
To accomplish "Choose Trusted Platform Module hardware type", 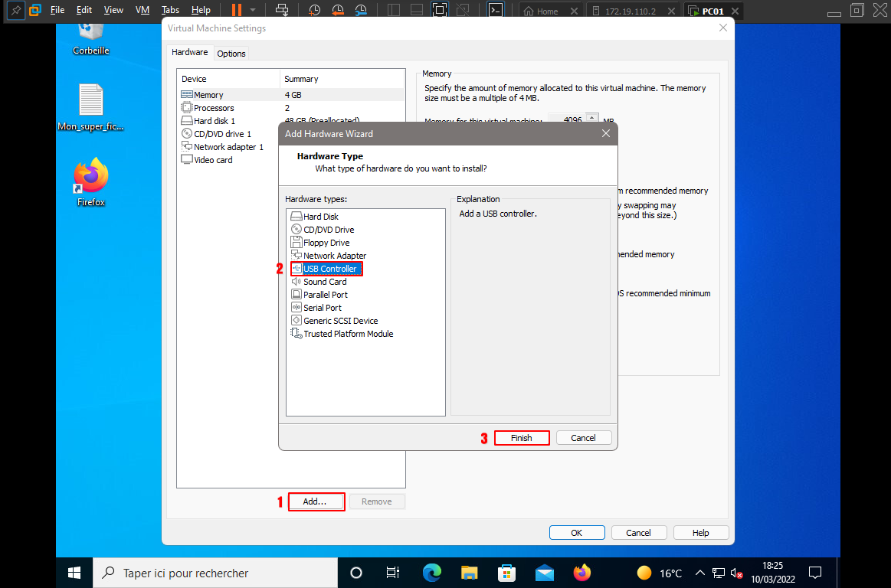I will (348, 334).
